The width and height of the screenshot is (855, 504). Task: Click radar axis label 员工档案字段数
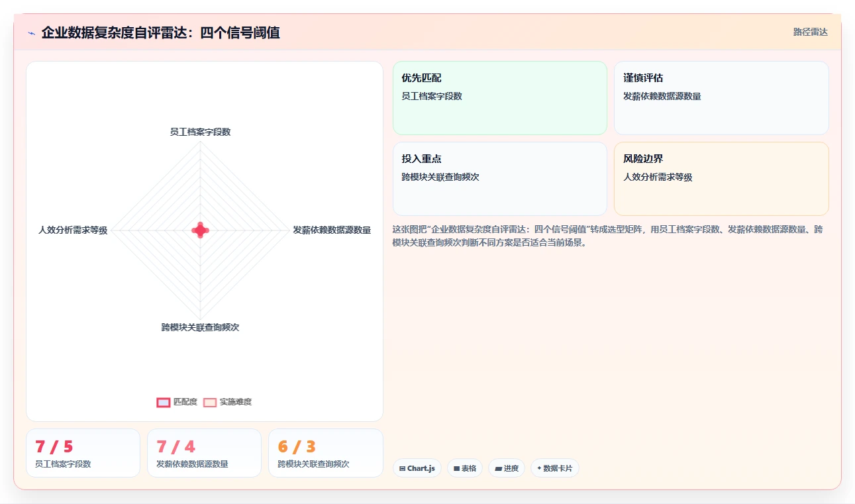coord(200,132)
